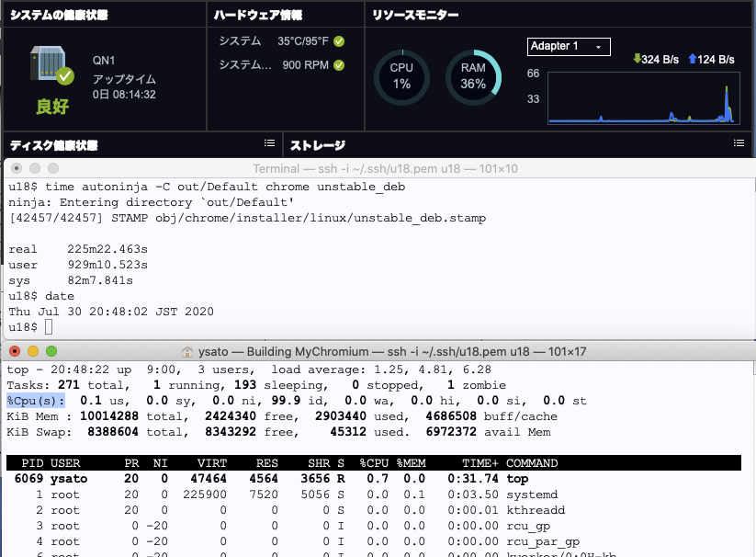Click the green check beside system temperature

(x=339, y=41)
